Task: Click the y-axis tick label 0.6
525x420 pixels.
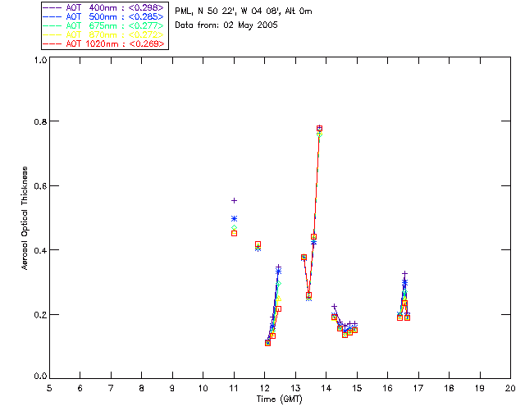Action: tap(40, 186)
